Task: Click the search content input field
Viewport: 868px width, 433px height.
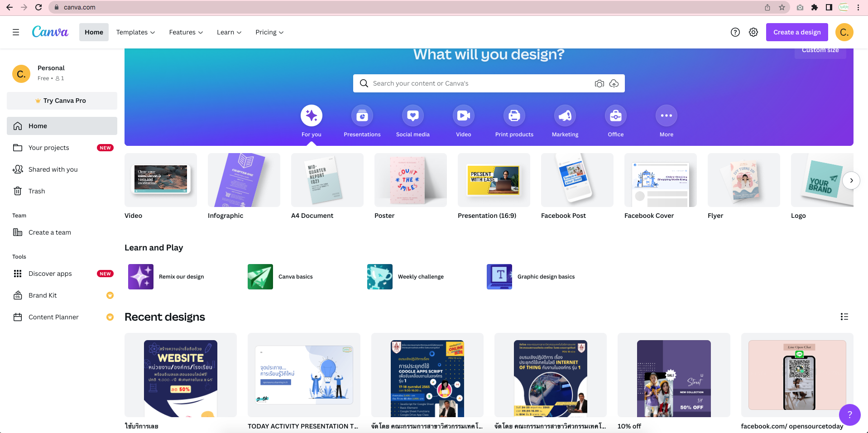Action: click(x=480, y=83)
